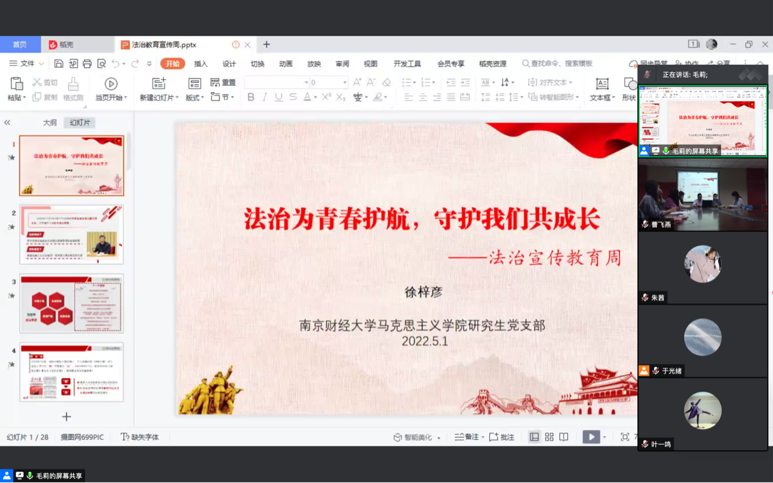Screen dimensions: 773x483
Task: Click the Start (开始) ribbon tab
Action: (x=173, y=64)
